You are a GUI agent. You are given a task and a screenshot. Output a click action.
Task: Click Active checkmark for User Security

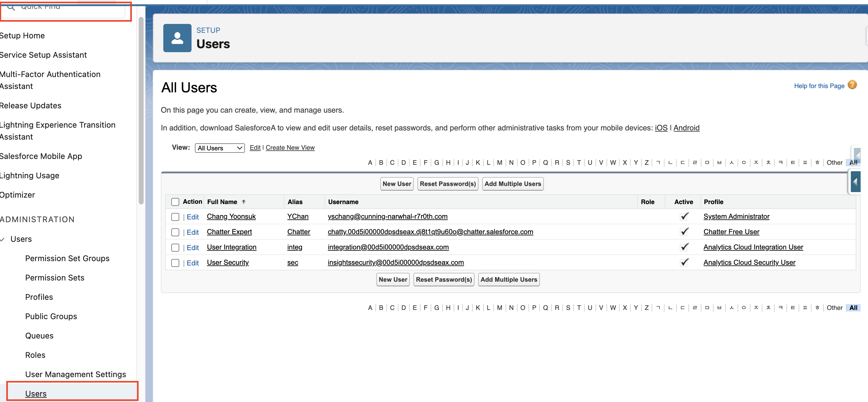(684, 262)
